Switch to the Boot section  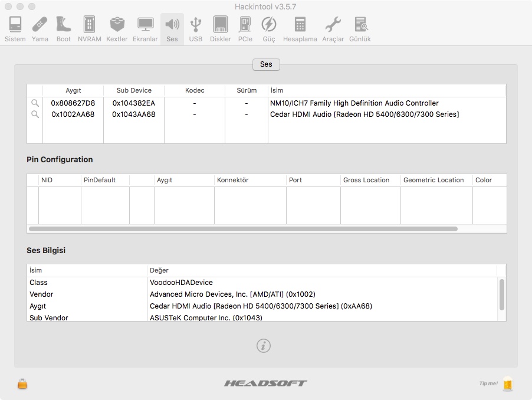[x=64, y=29]
